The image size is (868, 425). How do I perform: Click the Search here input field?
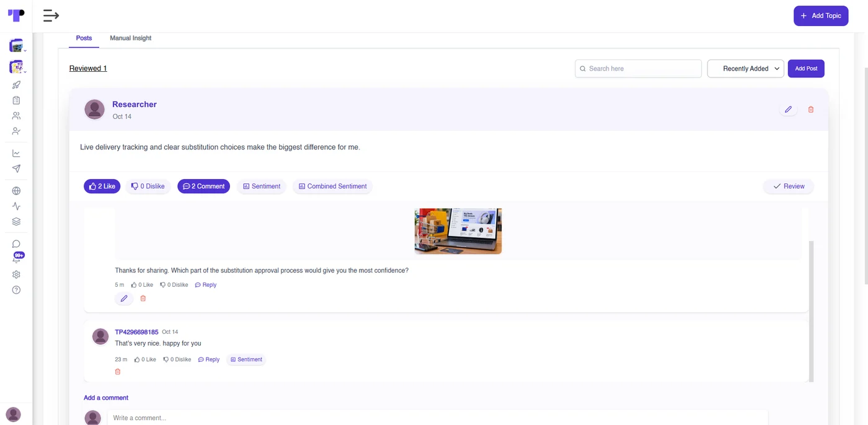point(638,69)
